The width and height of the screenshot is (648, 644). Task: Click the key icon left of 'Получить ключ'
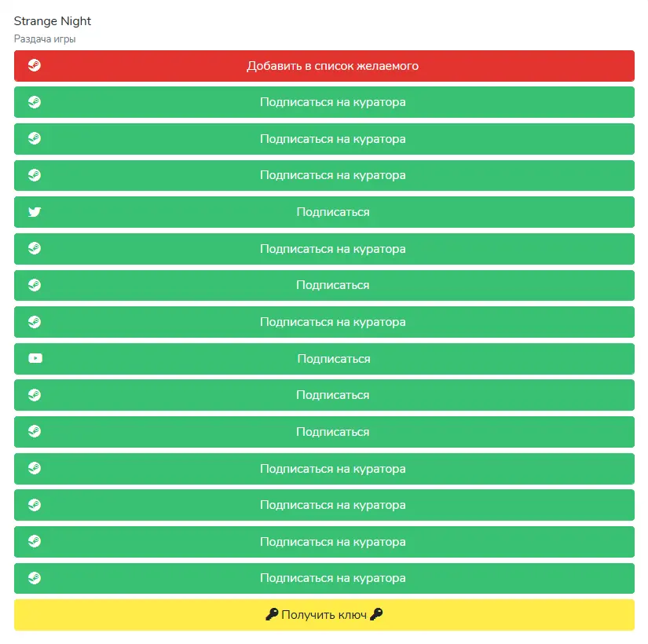pyautogui.click(x=272, y=615)
